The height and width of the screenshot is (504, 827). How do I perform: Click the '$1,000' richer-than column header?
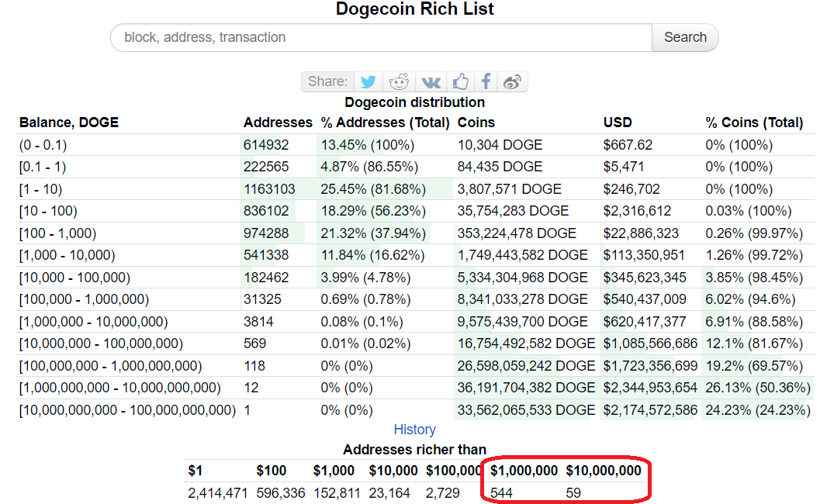click(334, 471)
